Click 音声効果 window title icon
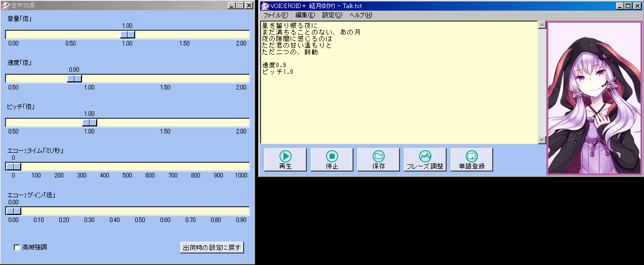Viewport: 644px width, 265px height. 6,6
